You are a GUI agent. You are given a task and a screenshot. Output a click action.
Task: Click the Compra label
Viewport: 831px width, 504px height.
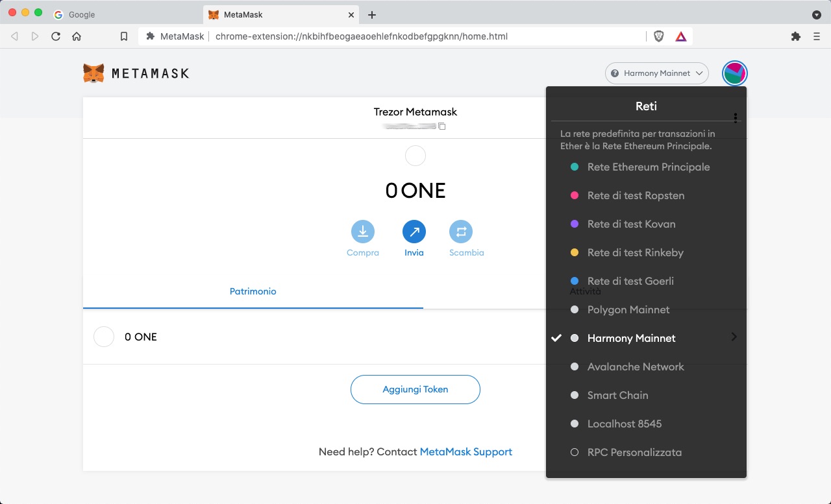(x=363, y=253)
